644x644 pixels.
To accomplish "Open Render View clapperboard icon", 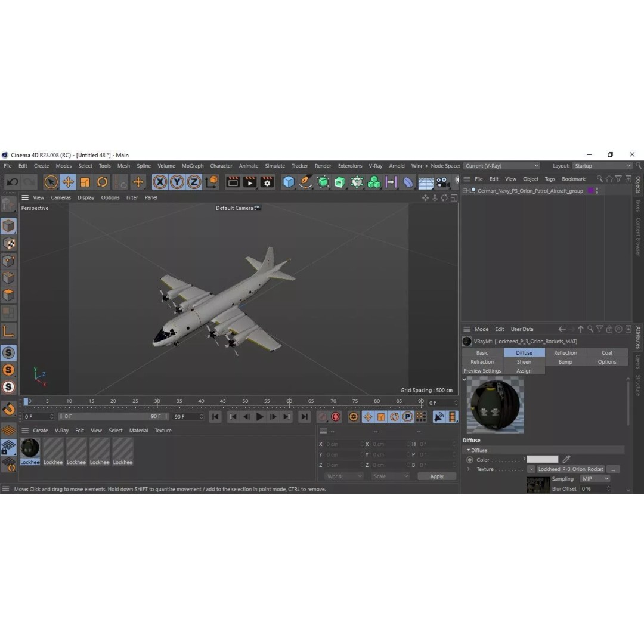I will coord(233,182).
